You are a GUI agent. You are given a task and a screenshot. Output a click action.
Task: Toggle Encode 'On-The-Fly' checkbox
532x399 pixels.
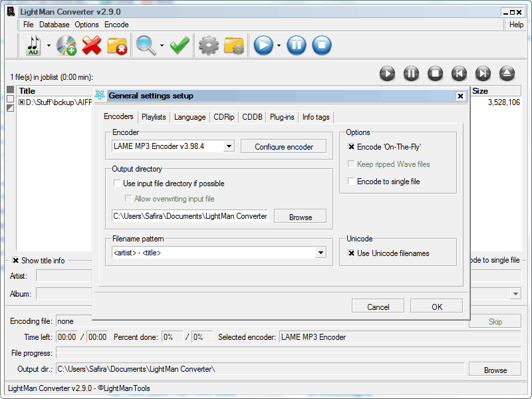coord(352,147)
